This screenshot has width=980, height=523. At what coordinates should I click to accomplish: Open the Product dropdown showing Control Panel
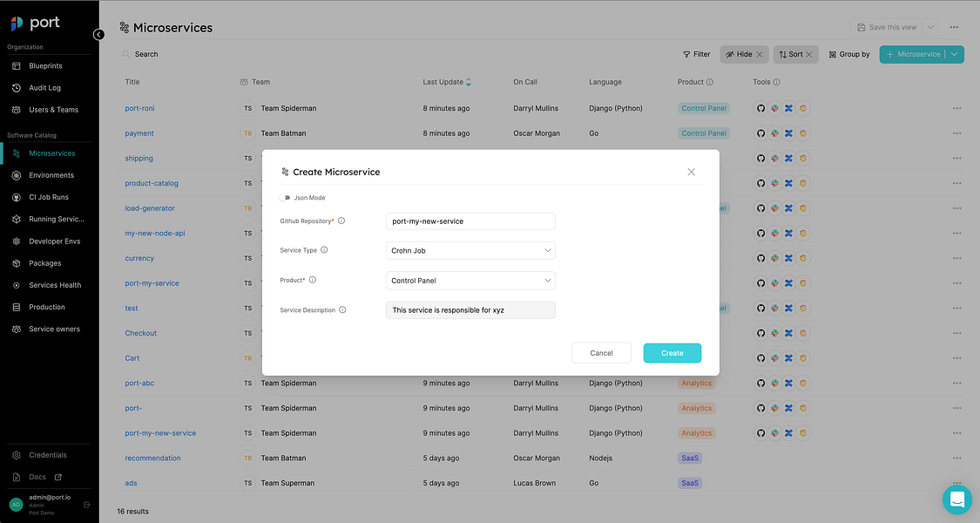[470, 281]
